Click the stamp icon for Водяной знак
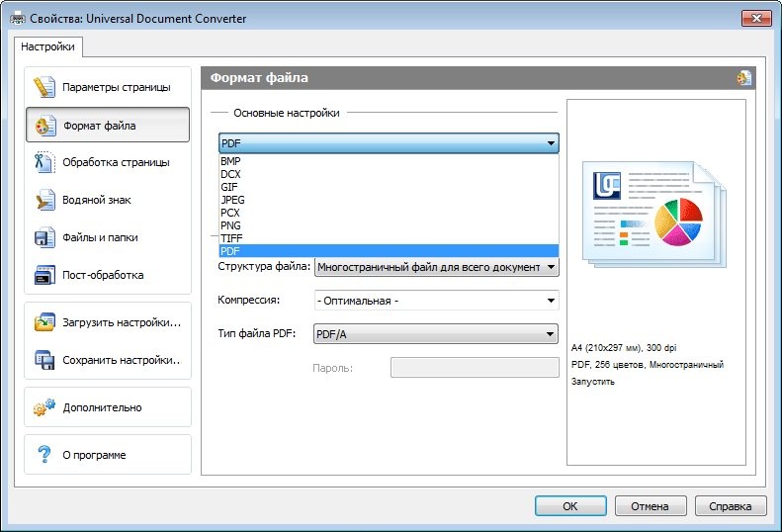 coord(44,200)
